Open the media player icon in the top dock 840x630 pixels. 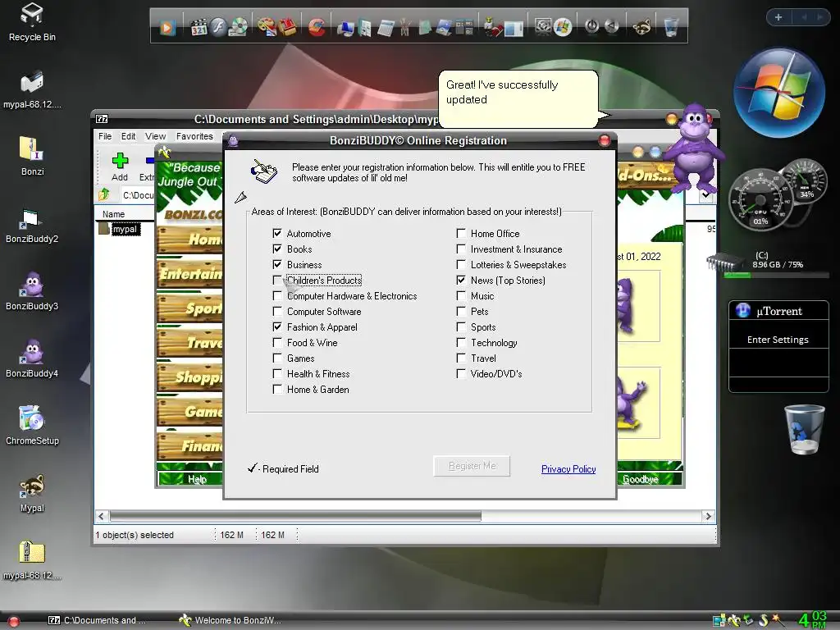click(x=167, y=27)
